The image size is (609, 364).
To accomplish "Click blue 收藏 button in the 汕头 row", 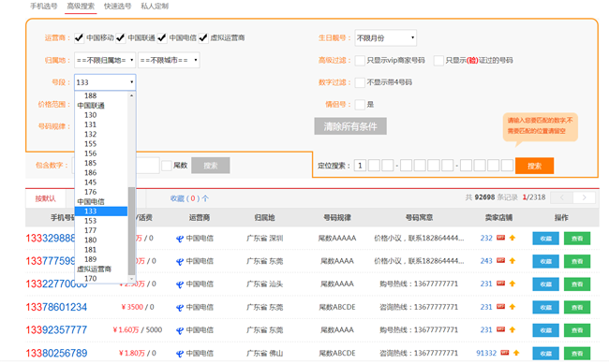I will point(545,284).
